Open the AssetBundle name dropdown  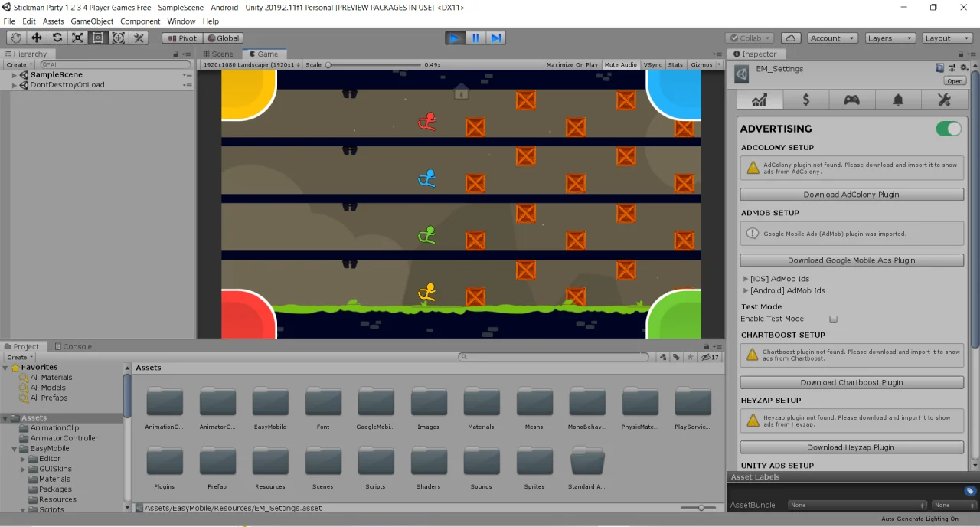coord(858,506)
